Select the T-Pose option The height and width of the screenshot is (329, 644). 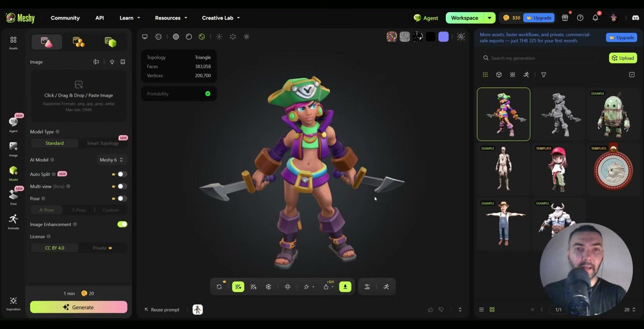click(78, 210)
